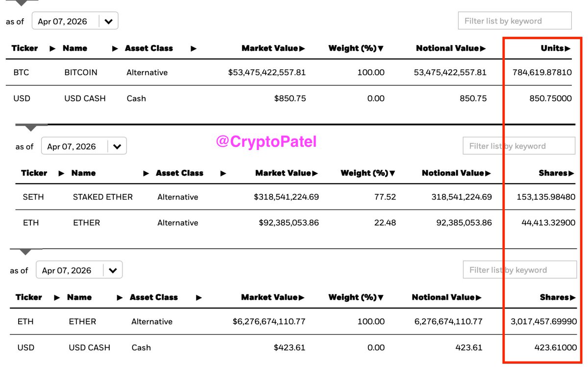Click the Name header in Bitcoin table
This screenshot has width=588, height=367.
click(x=75, y=48)
